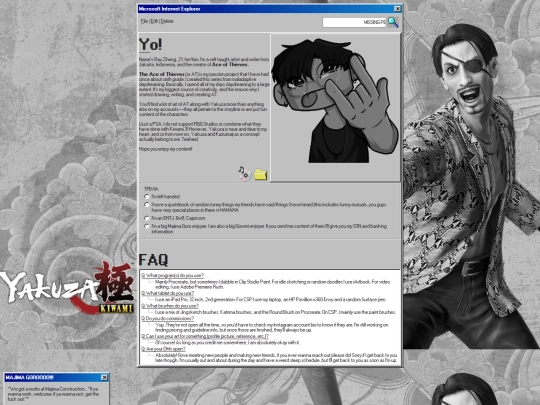The width and height of the screenshot is (540, 405).
Task: Click the magnifying glass search icon
Action: 393,22
